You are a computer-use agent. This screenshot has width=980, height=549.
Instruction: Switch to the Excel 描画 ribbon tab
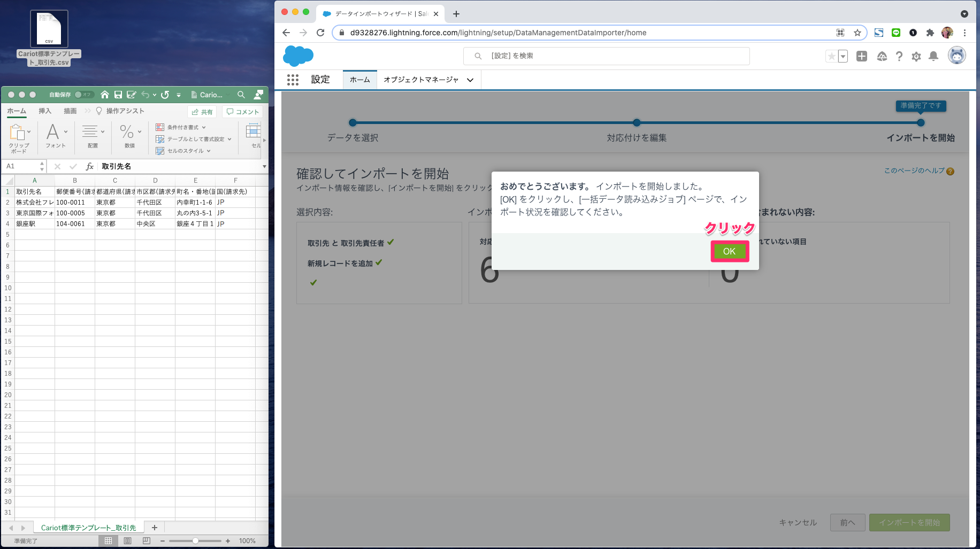pyautogui.click(x=70, y=111)
